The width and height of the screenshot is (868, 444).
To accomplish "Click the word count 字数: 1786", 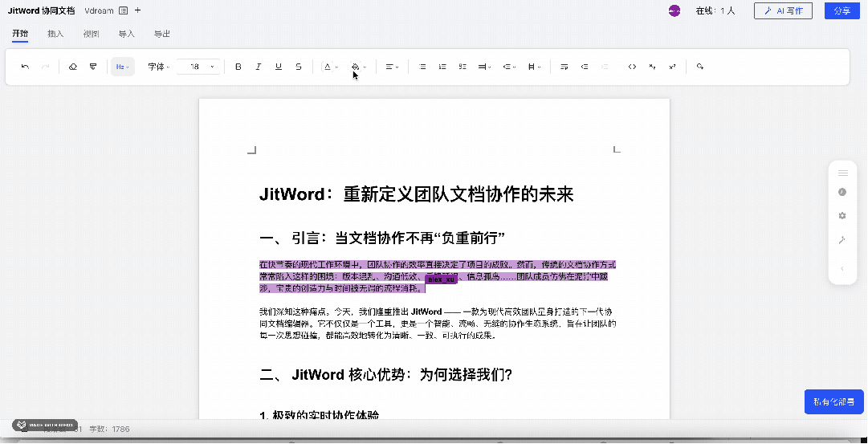I will click(x=110, y=429).
